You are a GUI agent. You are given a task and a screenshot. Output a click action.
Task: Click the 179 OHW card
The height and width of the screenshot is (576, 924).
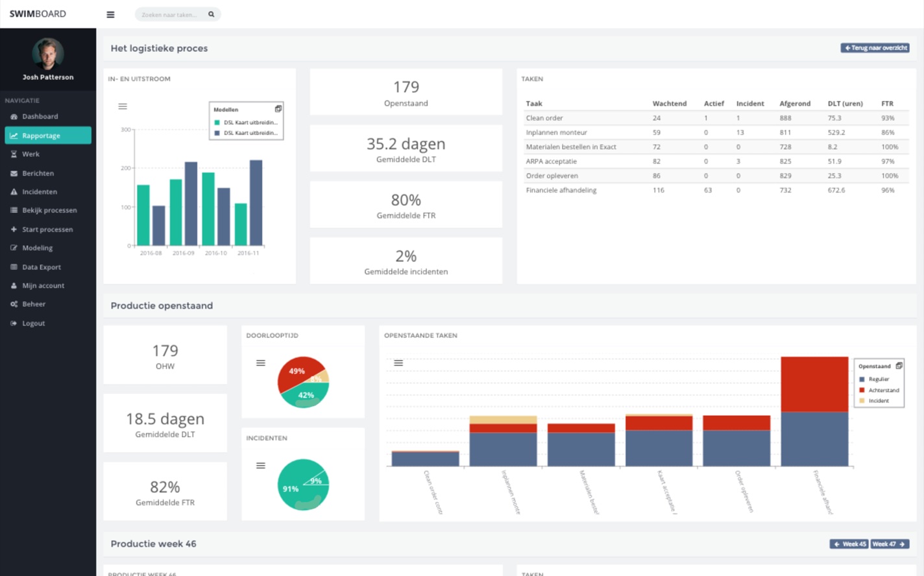[165, 355]
